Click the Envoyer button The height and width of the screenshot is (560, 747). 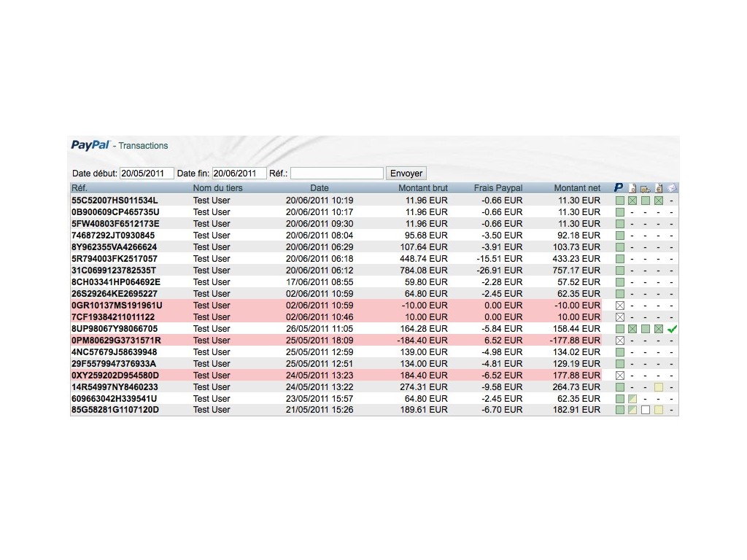pyautogui.click(x=406, y=174)
